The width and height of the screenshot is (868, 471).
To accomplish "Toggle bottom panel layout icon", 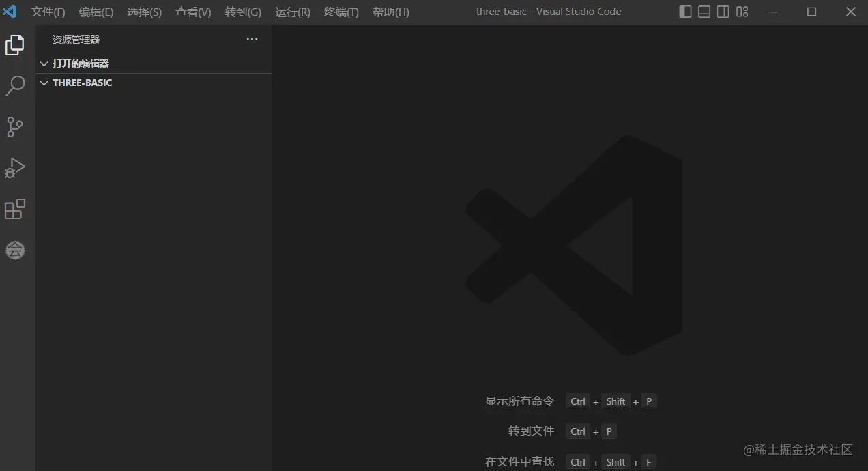I will point(704,12).
